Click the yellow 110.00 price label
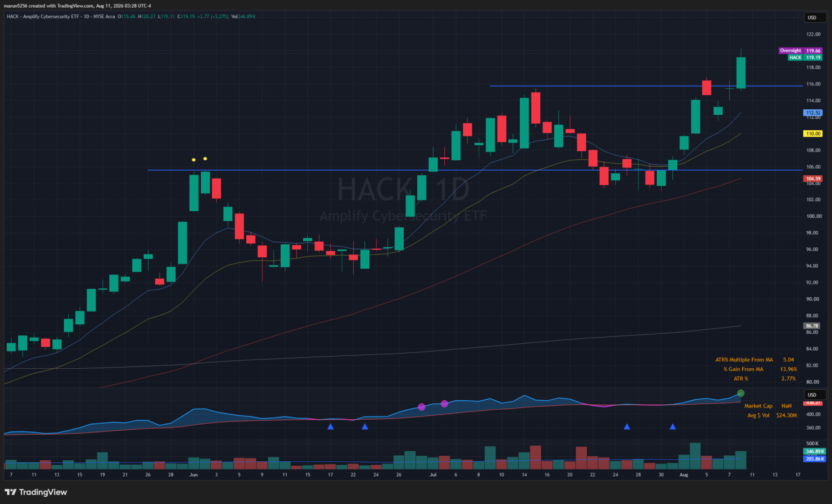The image size is (832, 504). click(x=813, y=134)
